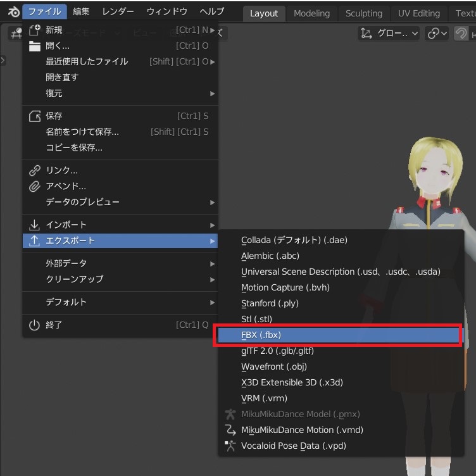Click the transform orientation axes icon
Viewport: 476px width, 476px height.
(366, 33)
